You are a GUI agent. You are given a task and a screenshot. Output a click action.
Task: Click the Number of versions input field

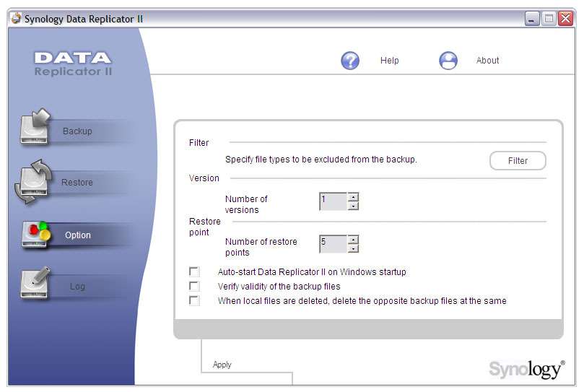coord(334,201)
